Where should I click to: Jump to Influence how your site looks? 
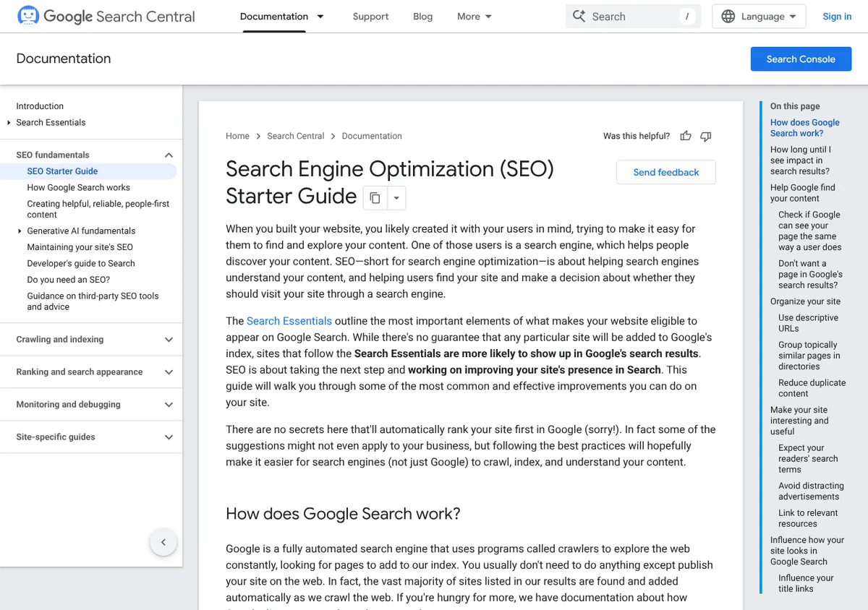[x=807, y=551]
